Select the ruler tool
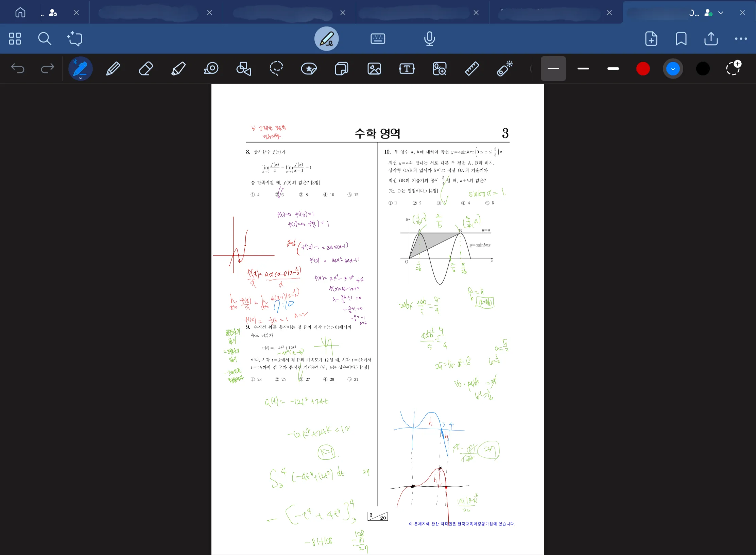 pyautogui.click(x=472, y=69)
